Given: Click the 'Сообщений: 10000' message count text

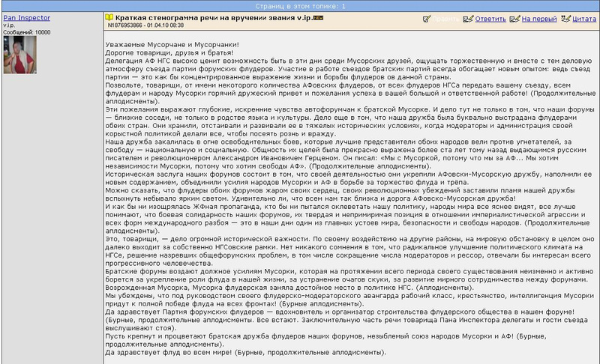Looking at the screenshot, I should pyautogui.click(x=27, y=32).
